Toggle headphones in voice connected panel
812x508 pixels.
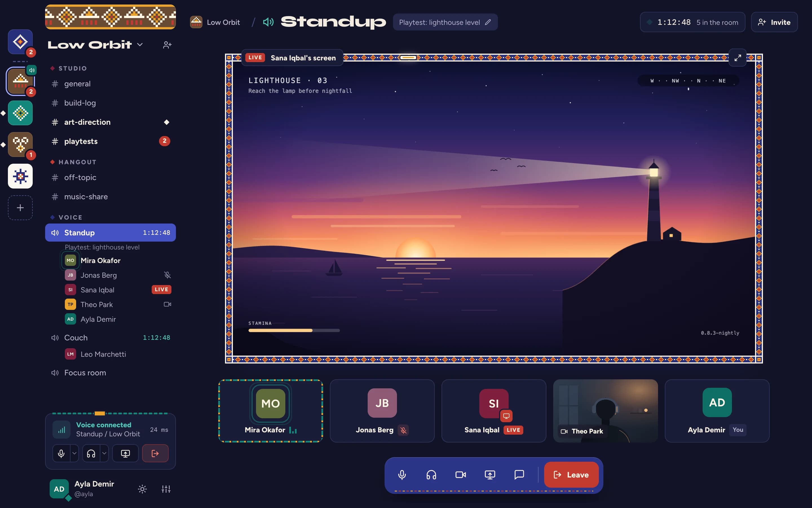(x=91, y=454)
